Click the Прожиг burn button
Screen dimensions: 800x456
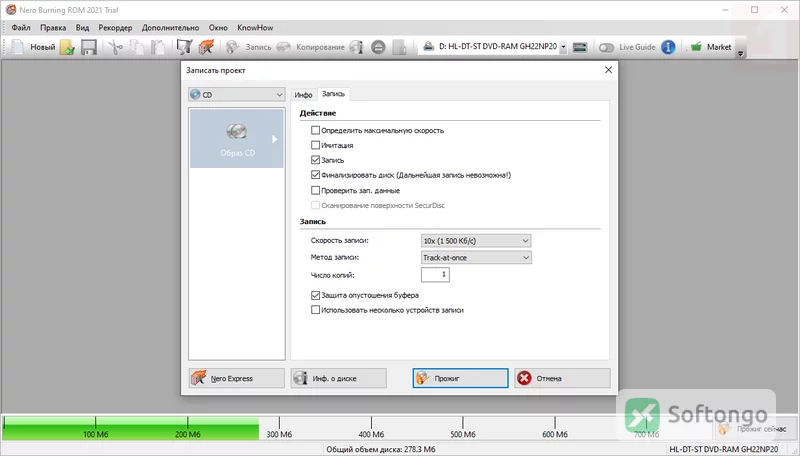pyautogui.click(x=460, y=378)
